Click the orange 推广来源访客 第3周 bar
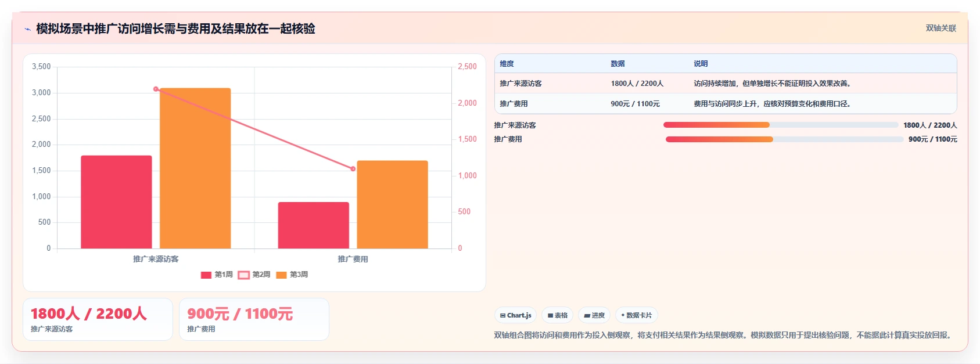This screenshot has height=364, width=980. point(195,168)
